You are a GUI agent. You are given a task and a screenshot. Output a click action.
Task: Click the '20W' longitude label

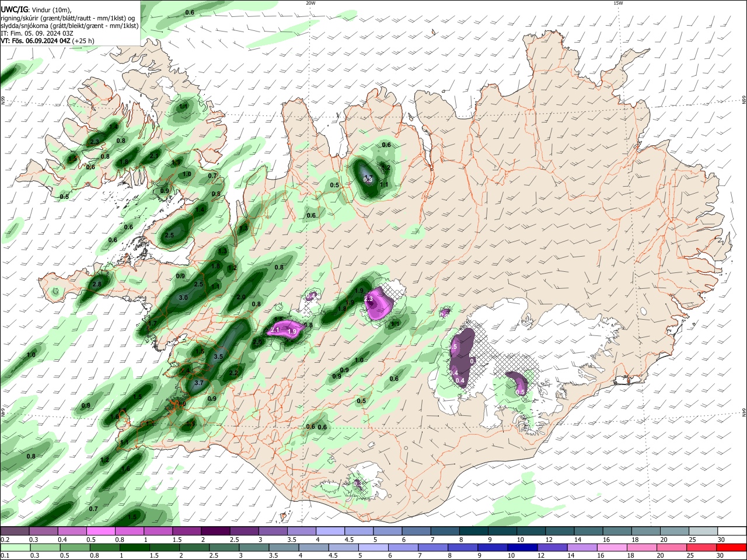tap(310, 3)
